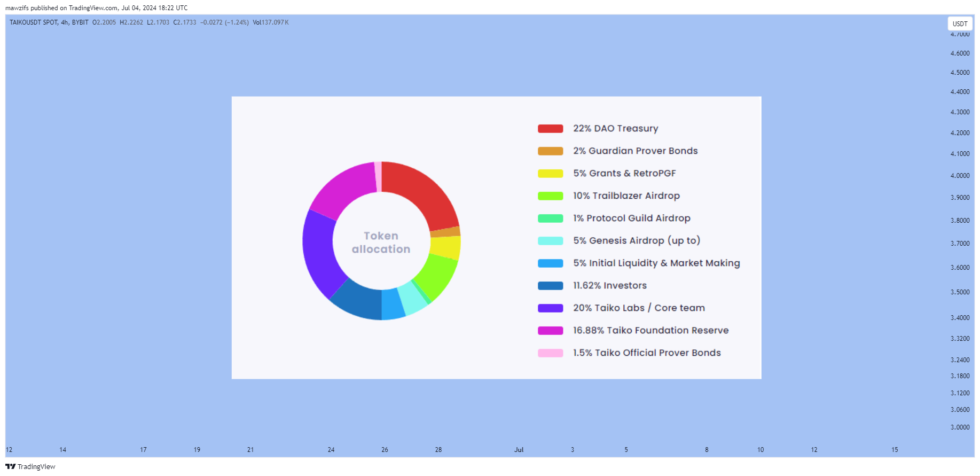Click the 3.5000 price axis label
This screenshot has height=476, width=980.
pos(960,292)
